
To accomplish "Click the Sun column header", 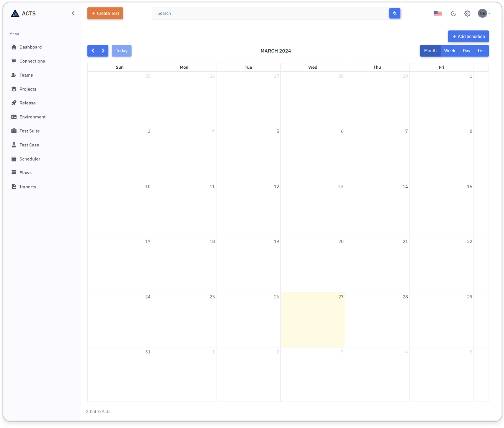I will [120, 67].
